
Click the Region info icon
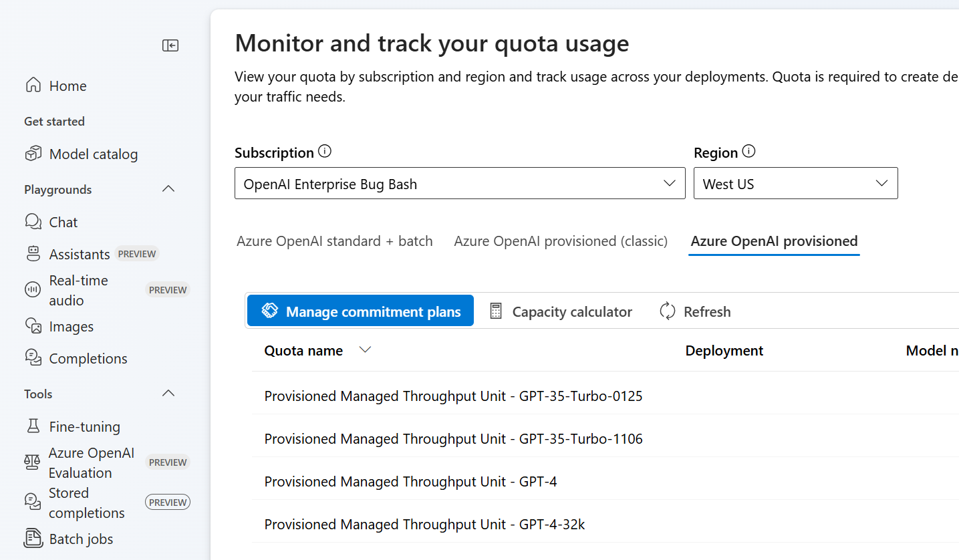748,152
